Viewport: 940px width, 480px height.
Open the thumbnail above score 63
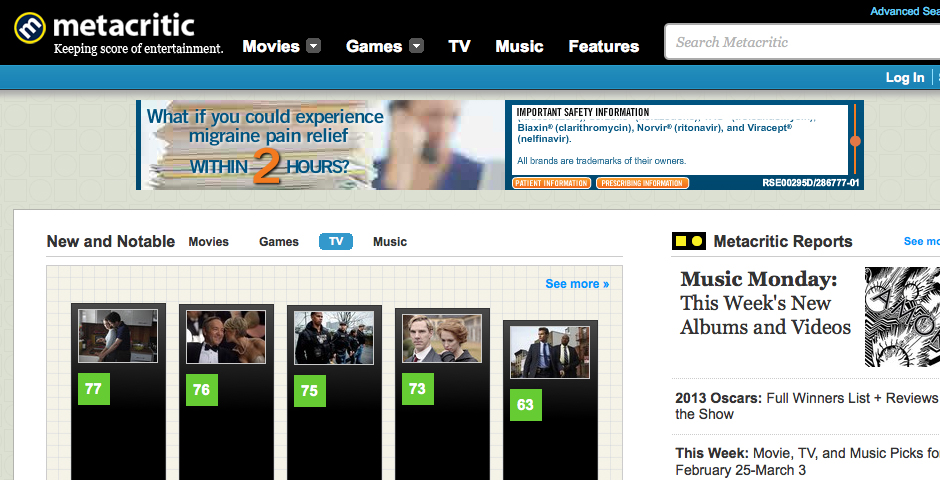click(x=550, y=352)
